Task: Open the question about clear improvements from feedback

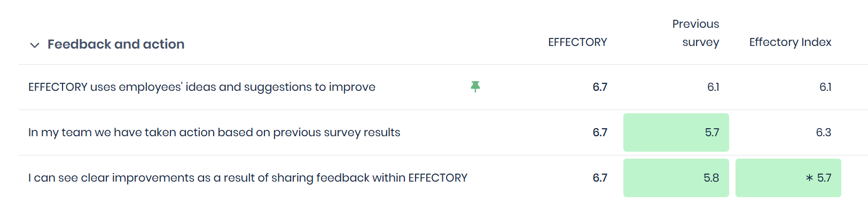Action: click(x=248, y=177)
